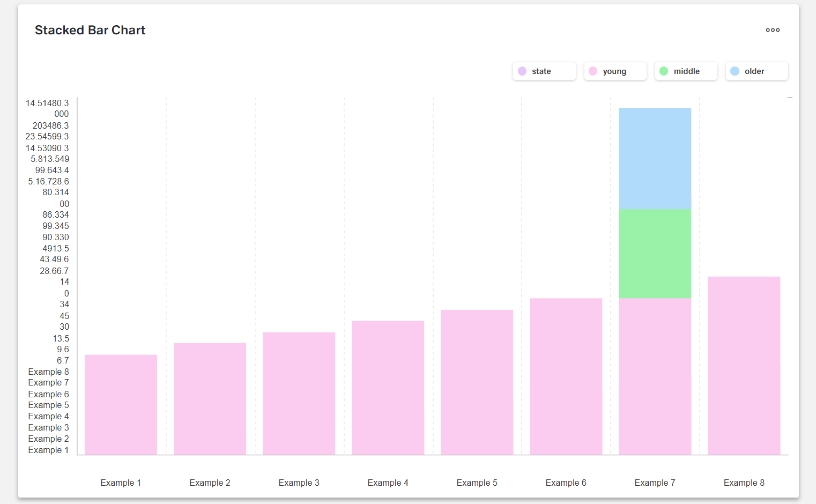
Task: Click the pink bar for Example 1
Action: [121, 405]
